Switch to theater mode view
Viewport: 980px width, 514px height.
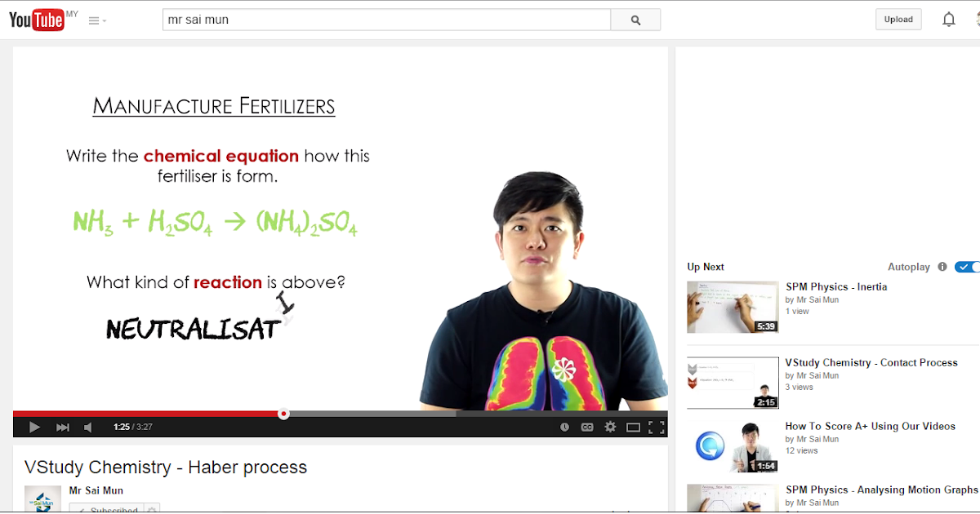633,427
